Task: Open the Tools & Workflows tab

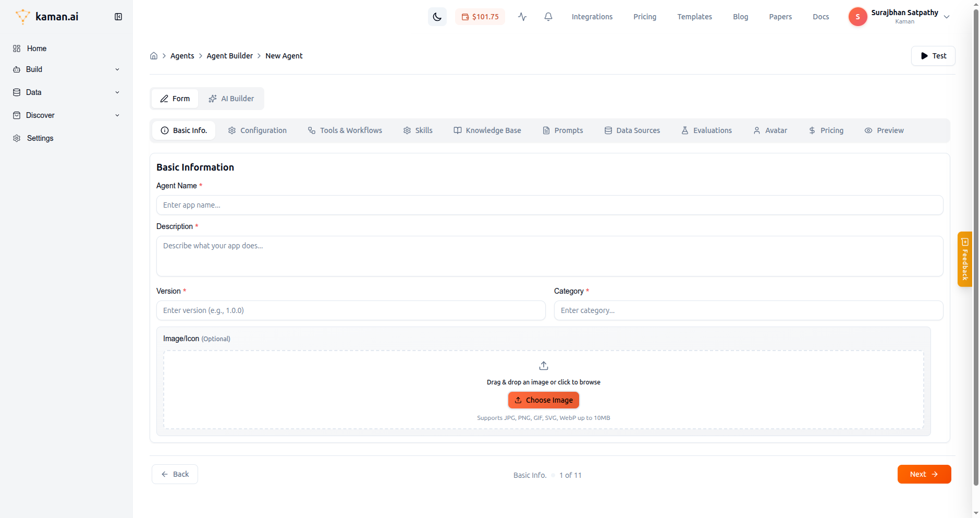Action: coord(345,130)
